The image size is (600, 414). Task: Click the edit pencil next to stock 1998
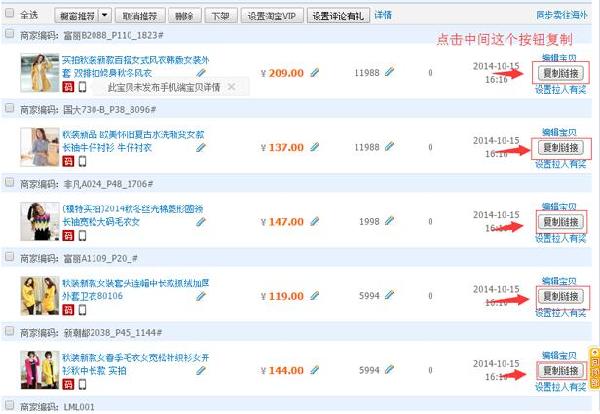point(389,220)
